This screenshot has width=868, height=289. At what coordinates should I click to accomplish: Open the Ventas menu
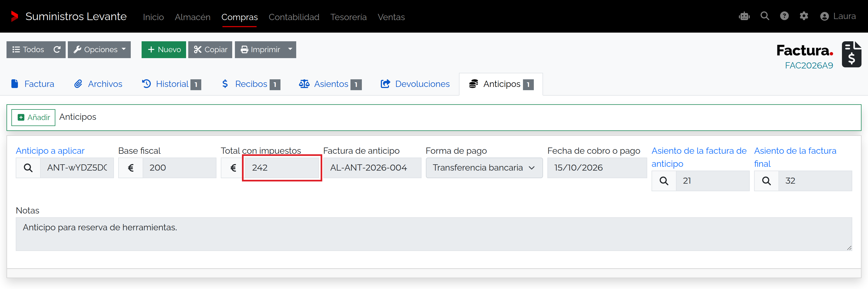tap(391, 17)
